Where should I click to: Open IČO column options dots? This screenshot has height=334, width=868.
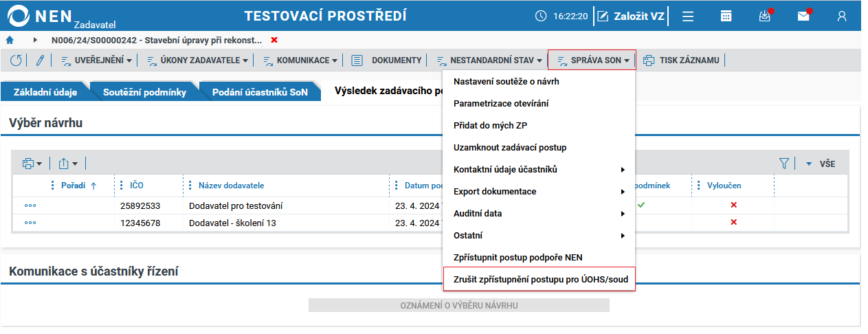[x=121, y=186]
